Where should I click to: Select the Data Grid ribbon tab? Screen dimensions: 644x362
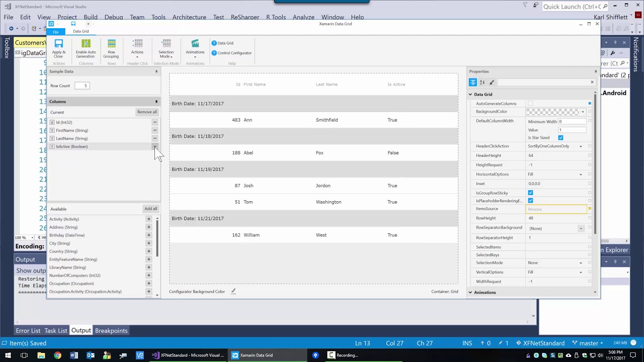80,31
